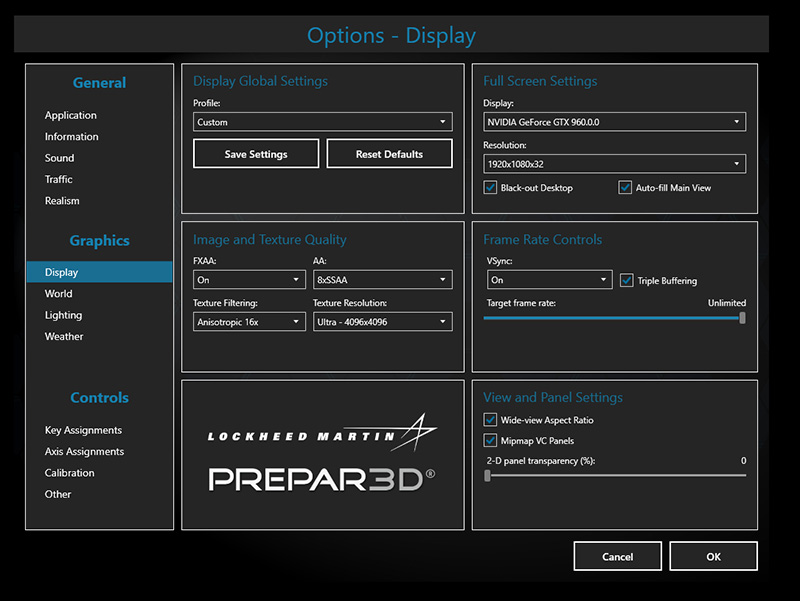
Task: Open the AA 8xSSAA dropdown
Action: click(382, 280)
